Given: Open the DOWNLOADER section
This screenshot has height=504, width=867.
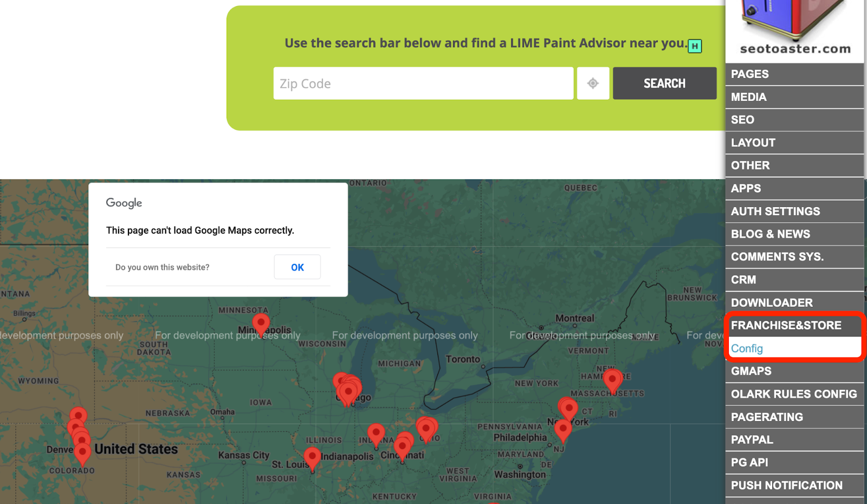Looking at the screenshot, I should point(794,302).
